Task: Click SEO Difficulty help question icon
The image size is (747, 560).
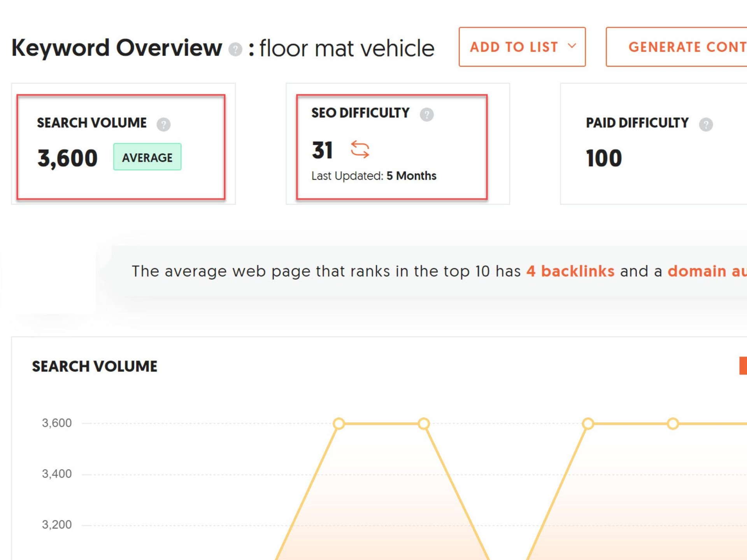Action: [x=426, y=114]
